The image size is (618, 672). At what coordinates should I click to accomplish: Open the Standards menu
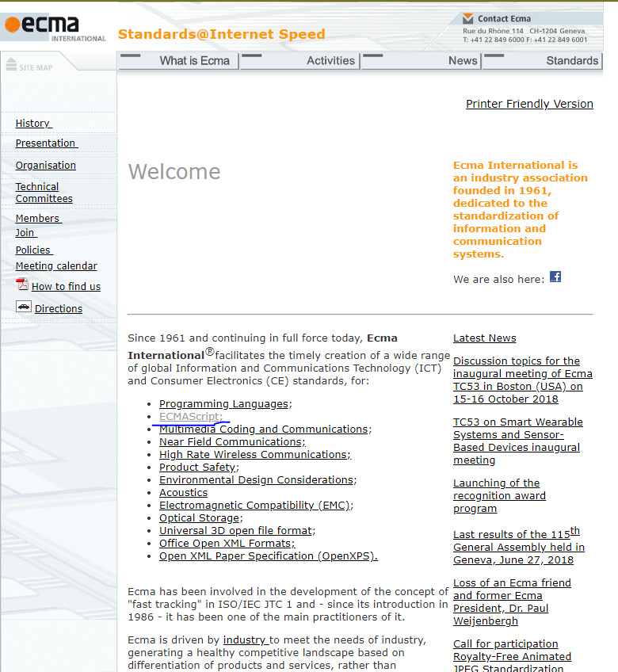tap(543, 61)
